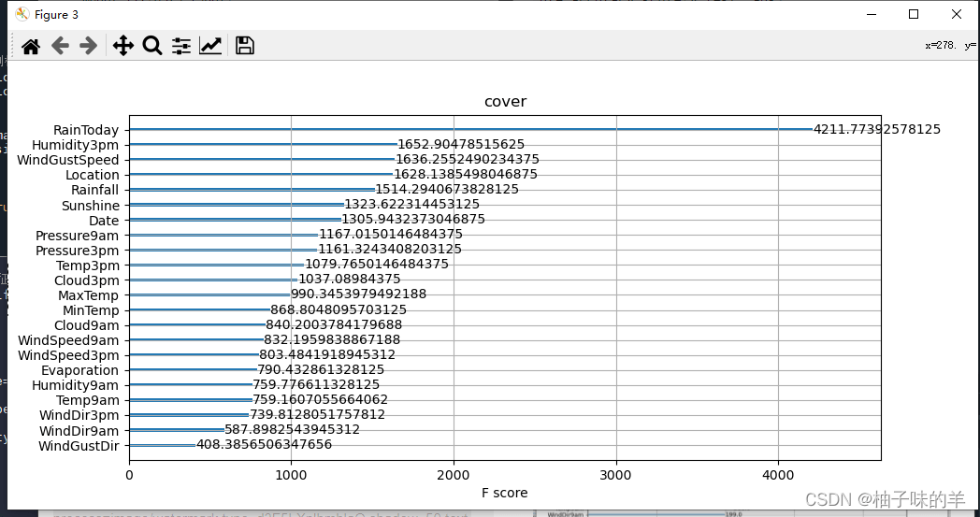Image resolution: width=980 pixels, height=517 pixels.
Task: Maximize the Figure 3 window
Action: (914, 14)
